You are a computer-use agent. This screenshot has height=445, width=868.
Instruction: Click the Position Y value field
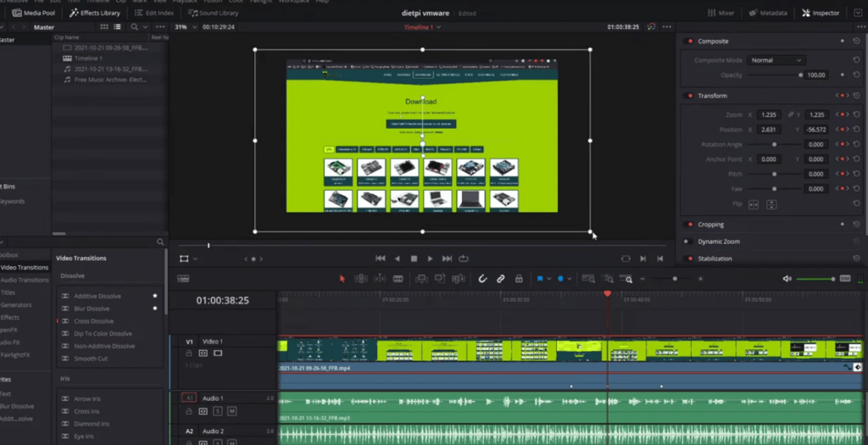[816, 130]
